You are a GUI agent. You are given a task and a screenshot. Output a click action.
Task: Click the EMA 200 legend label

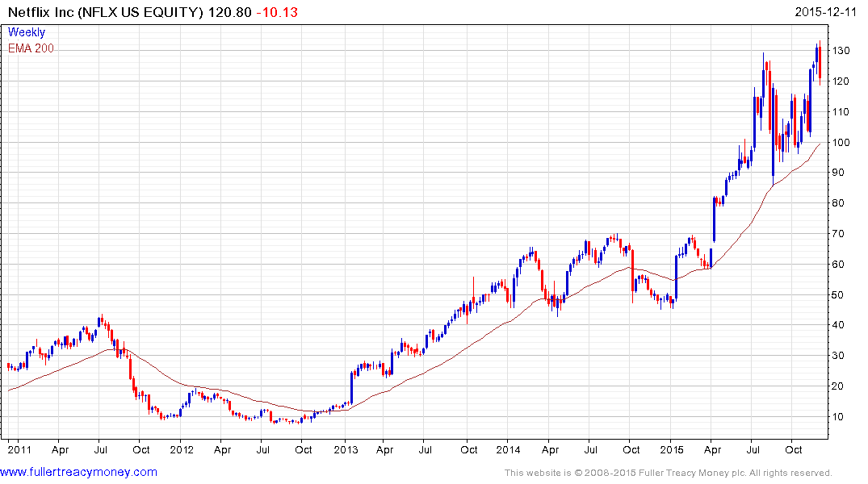pos(31,48)
